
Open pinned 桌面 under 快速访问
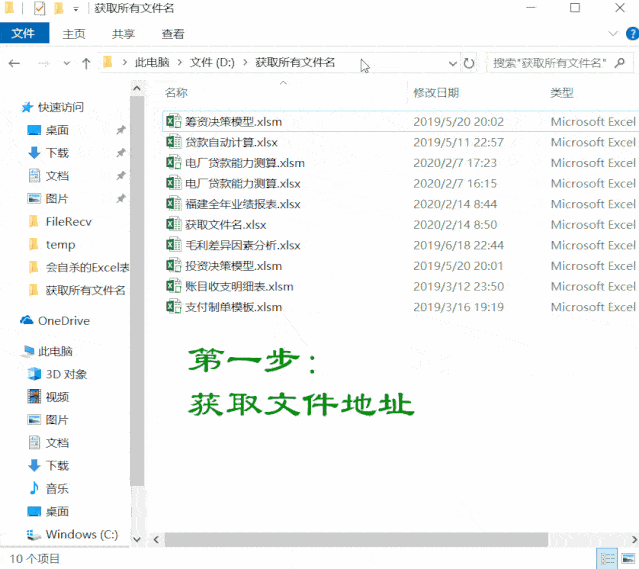coord(57,130)
